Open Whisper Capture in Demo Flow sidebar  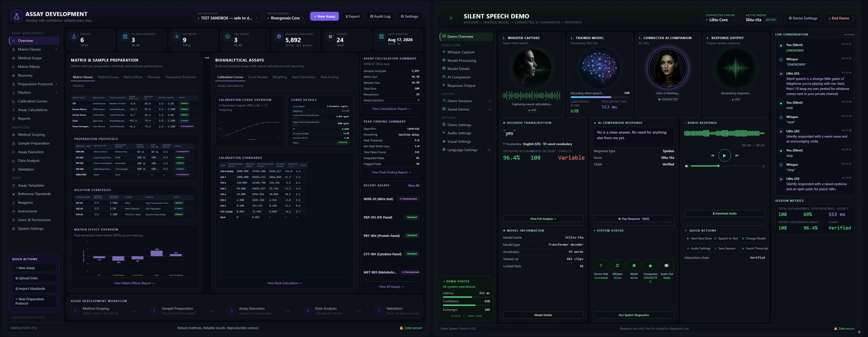(466, 52)
